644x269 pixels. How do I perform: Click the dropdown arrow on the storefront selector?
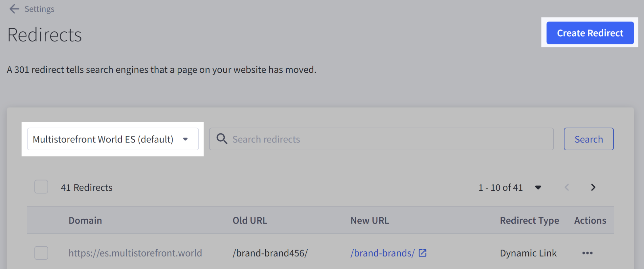click(186, 139)
